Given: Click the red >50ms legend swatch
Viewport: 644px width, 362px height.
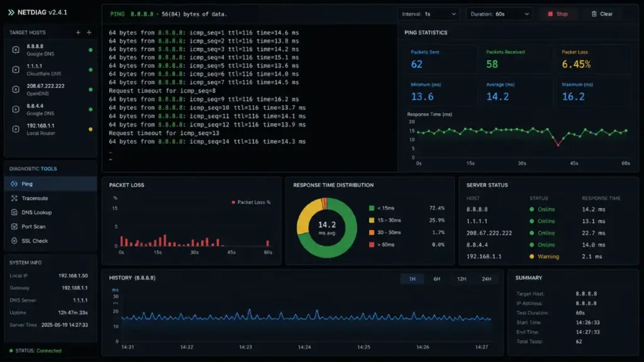Looking at the screenshot, I should click(x=372, y=244).
